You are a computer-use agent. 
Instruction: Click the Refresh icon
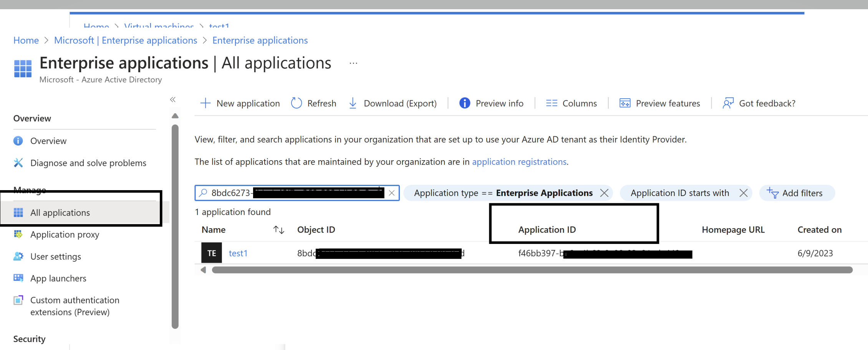click(296, 103)
